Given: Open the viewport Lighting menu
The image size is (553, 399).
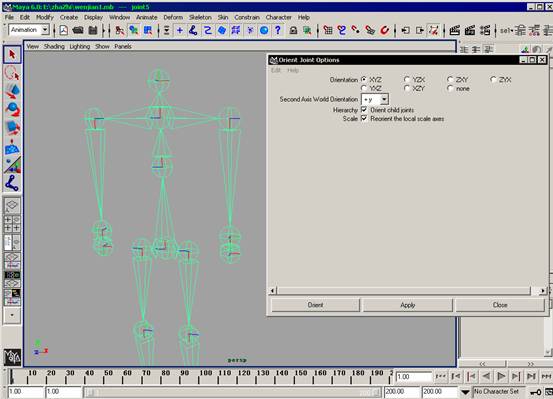Looking at the screenshot, I should [x=80, y=46].
